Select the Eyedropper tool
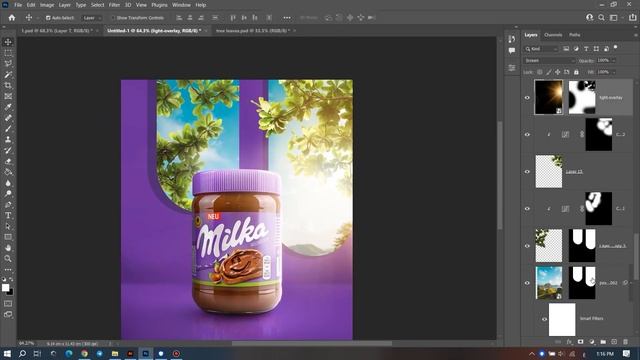The width and height of the screenshot is (640, 360). coord(8,107)
